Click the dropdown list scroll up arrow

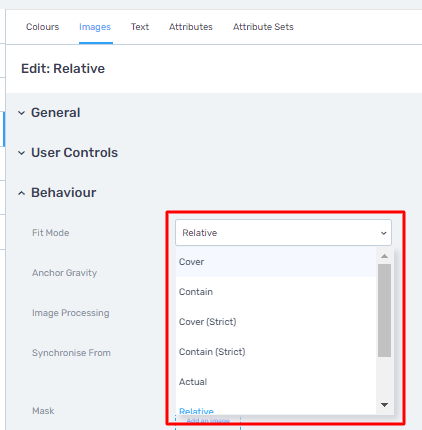[384, 256]
